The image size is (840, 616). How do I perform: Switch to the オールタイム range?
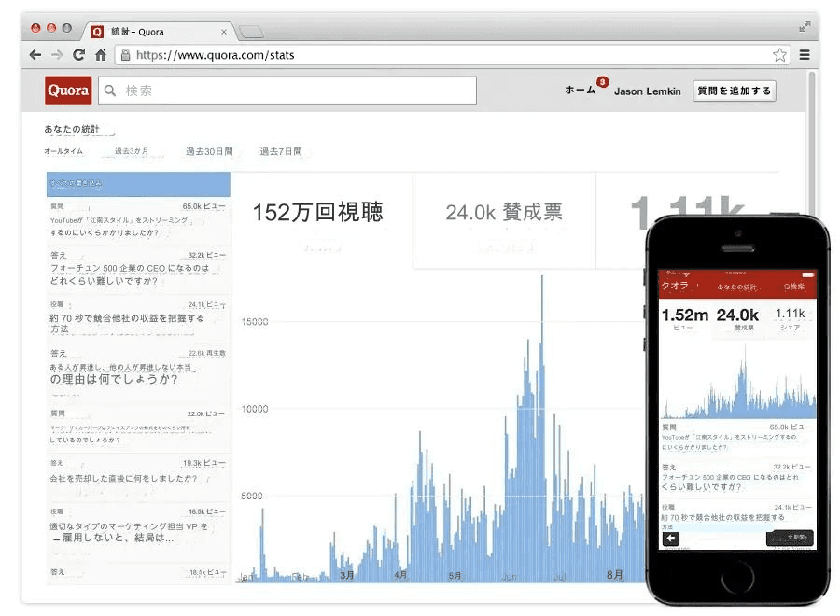[x=63, y=151]
